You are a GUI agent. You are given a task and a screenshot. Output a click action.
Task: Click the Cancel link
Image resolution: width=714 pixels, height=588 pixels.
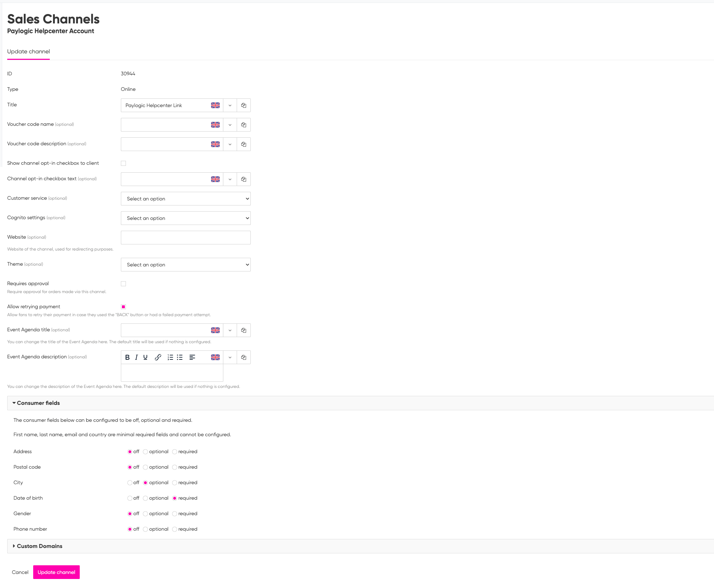(x=20, y=572)
